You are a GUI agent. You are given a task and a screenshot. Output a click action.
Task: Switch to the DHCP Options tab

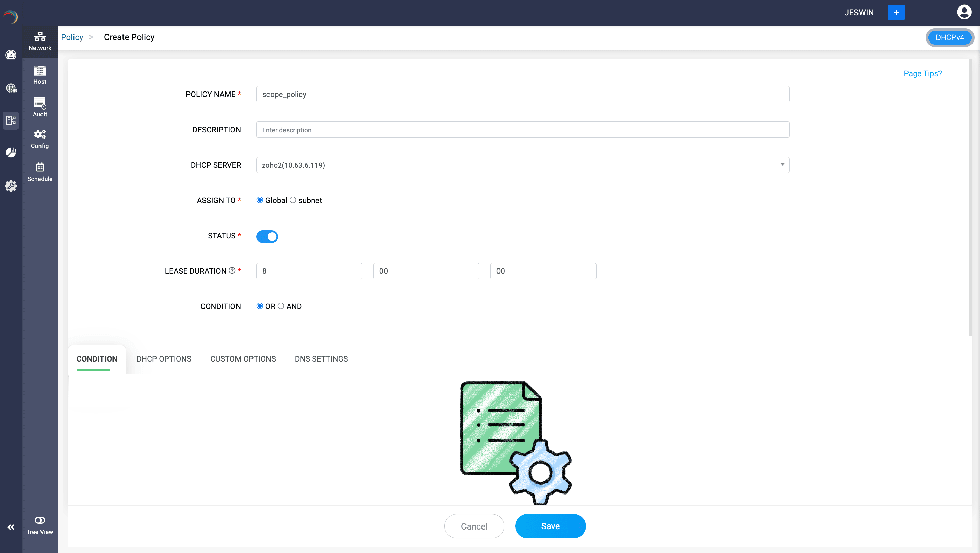164,359
